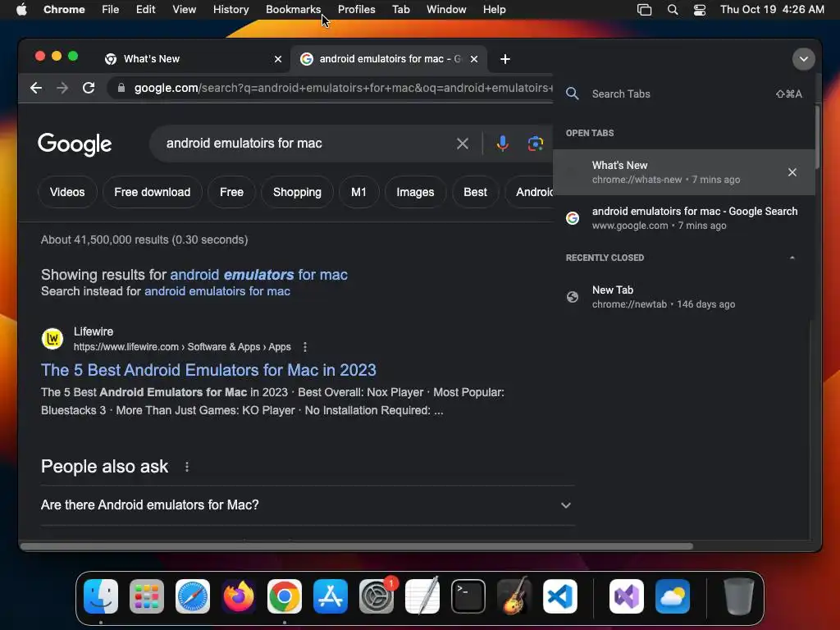Launch Safari from the Dock

pos(193,596)
